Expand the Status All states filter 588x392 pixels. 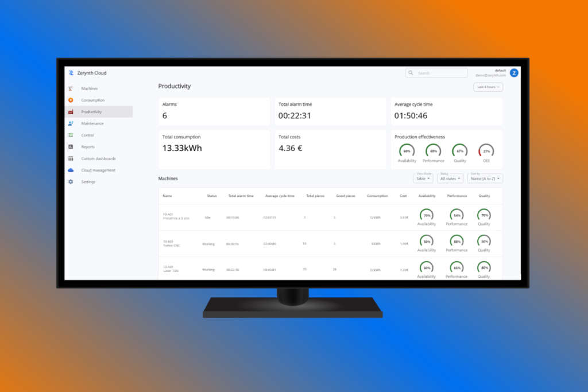450,178
